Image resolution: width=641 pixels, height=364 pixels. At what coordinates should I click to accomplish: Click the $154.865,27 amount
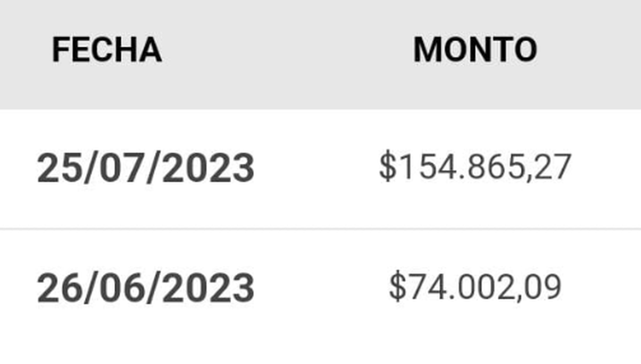pos(475,167)
